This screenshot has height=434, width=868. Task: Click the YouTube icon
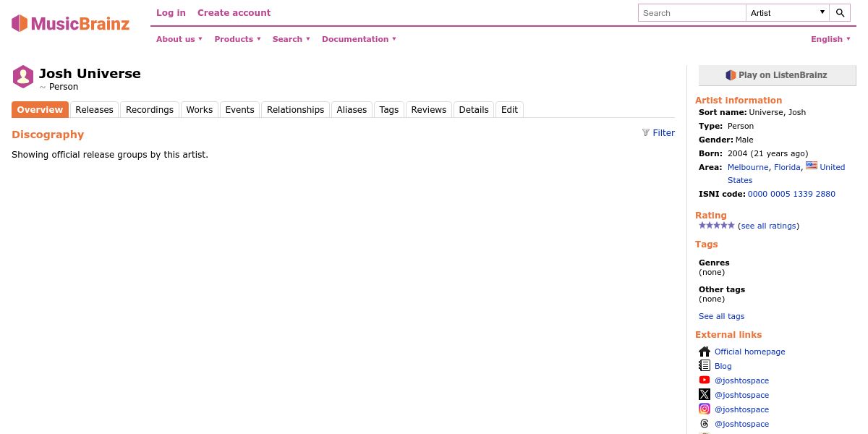705,380
